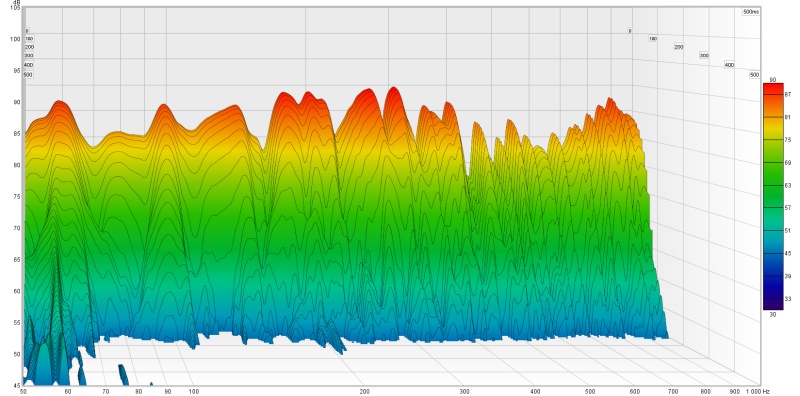
Task: Click the green 63 dB legend band
Action: coord(773,186)
